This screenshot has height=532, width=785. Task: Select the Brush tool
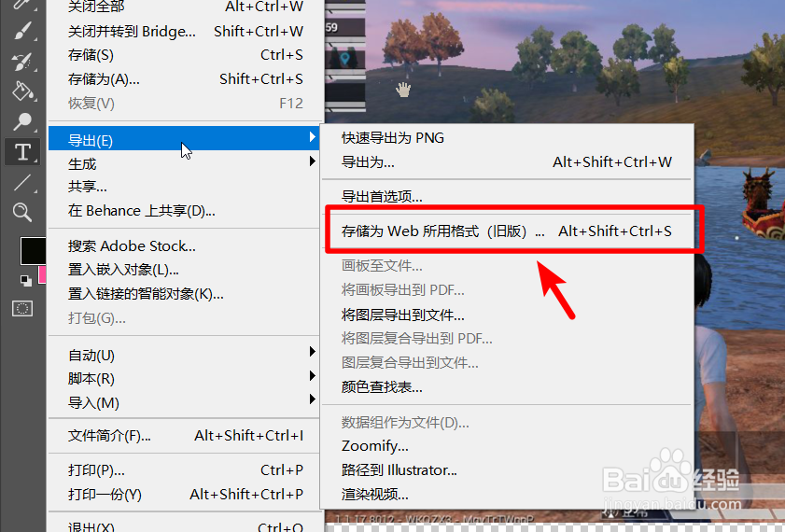[22, 31]
